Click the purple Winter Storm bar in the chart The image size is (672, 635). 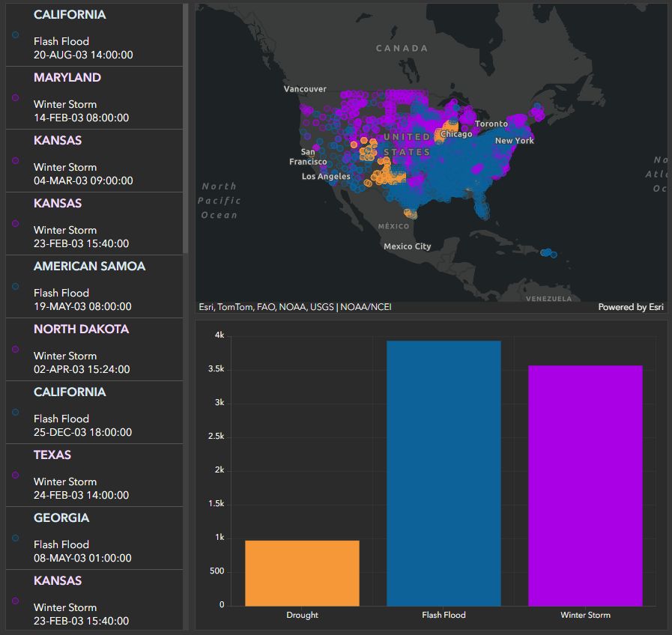click(x=585, y=486)
